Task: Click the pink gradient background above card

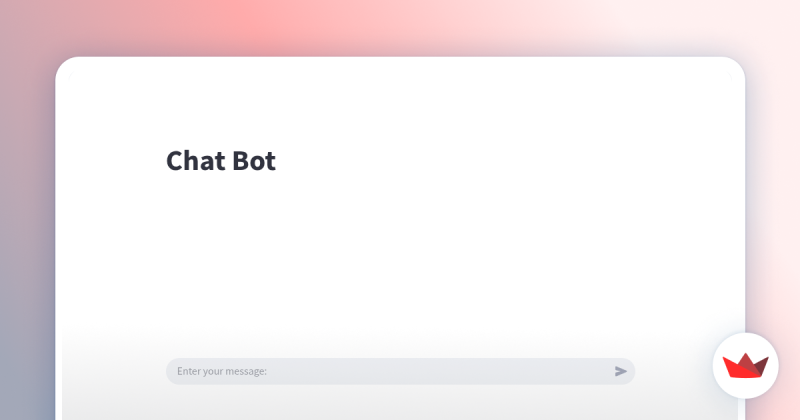Action: click(x=400, y=26)
